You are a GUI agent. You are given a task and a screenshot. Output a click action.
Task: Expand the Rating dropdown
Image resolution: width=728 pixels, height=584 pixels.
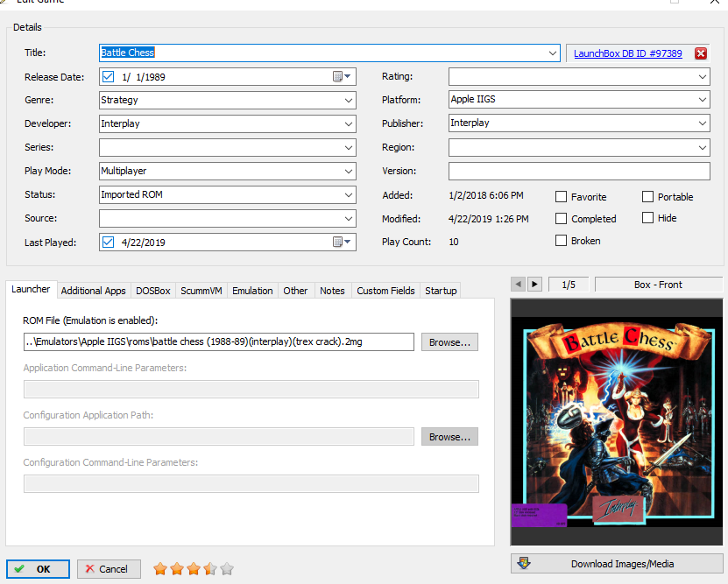pos(703,76)
